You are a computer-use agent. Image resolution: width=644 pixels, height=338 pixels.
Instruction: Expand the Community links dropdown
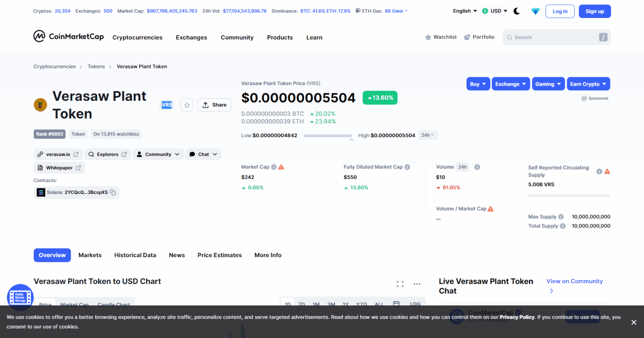(x=158, y=155)
